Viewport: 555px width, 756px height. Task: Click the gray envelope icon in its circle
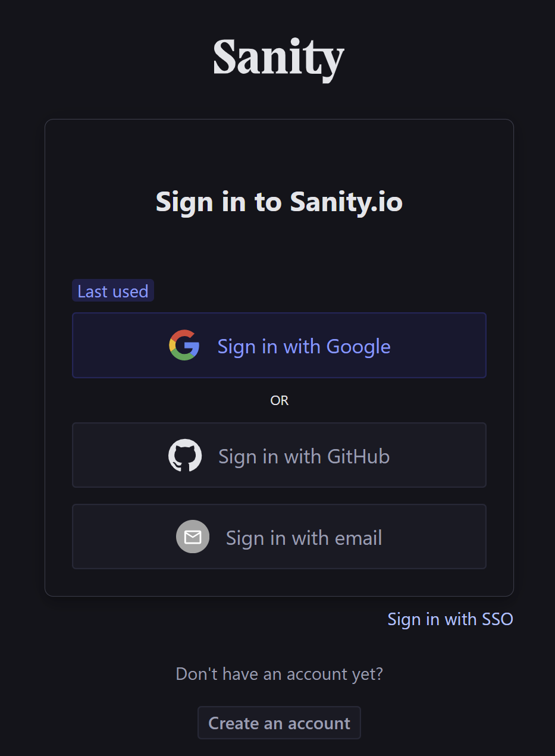[x=193, y=536]
